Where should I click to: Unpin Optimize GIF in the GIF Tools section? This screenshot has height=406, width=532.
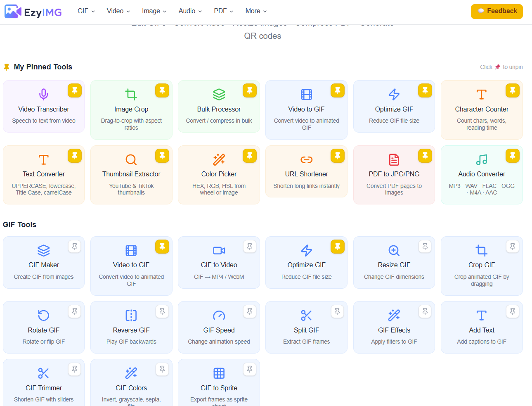pyautogui.click(x=337, y=247)
